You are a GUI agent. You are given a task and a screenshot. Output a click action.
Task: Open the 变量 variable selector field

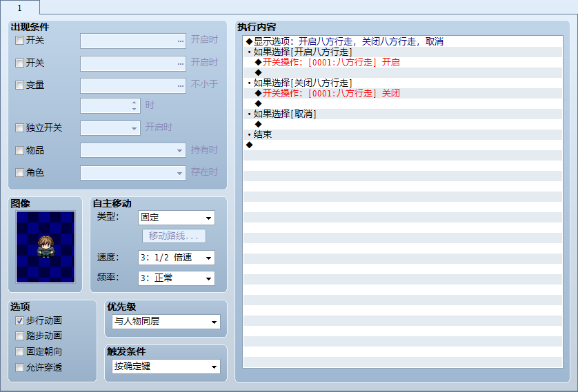coord(133,85)
